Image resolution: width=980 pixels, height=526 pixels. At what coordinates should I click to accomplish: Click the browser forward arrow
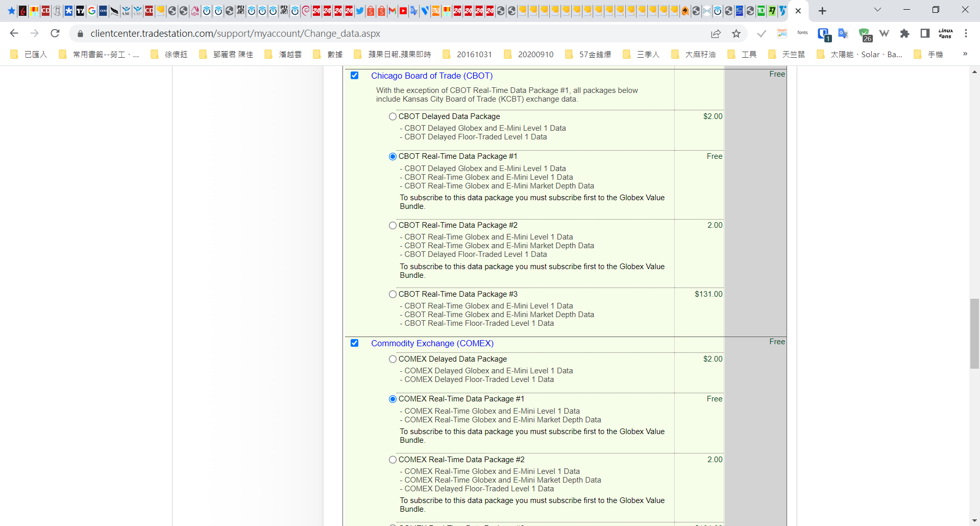pyautogui.click(x=34, y=33)
